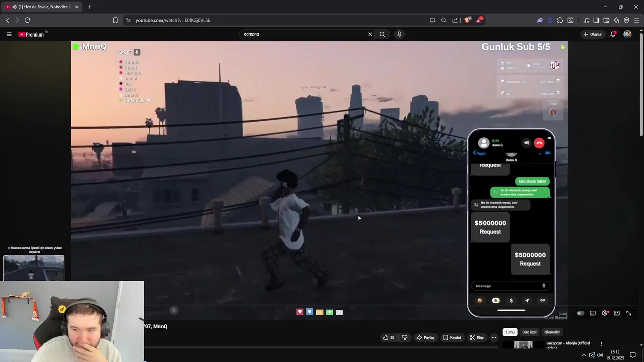Open more actions beside the Klip button

point(494,337)
